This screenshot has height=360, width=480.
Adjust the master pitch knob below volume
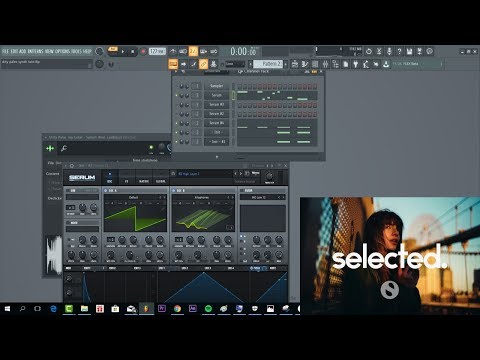tap(99, 64)
